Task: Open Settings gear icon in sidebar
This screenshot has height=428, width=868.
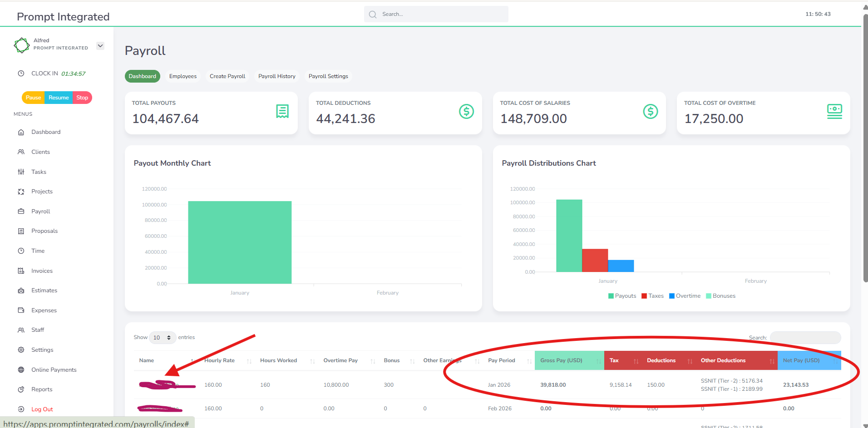Action: (21, 350)
